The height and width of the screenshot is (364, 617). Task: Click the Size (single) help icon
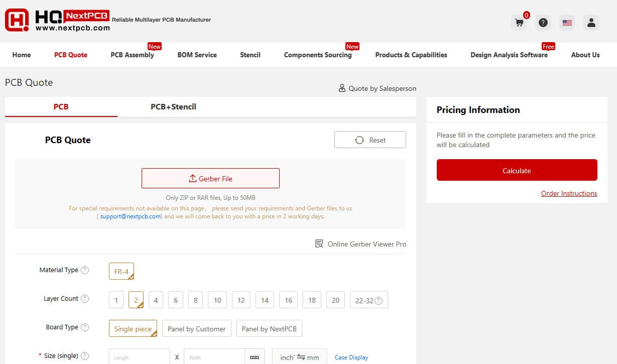coord(85,356)
